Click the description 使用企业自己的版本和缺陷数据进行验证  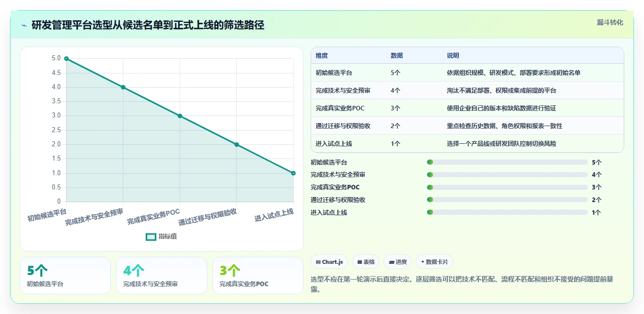[x=501, y=108]
